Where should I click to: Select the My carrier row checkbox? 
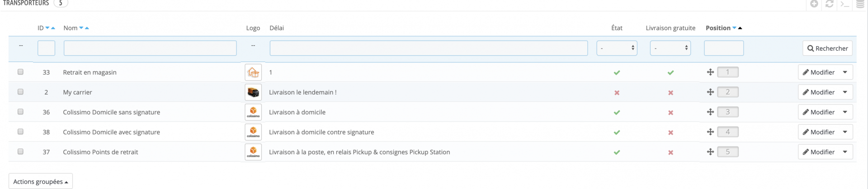click(x=20, y=92)
